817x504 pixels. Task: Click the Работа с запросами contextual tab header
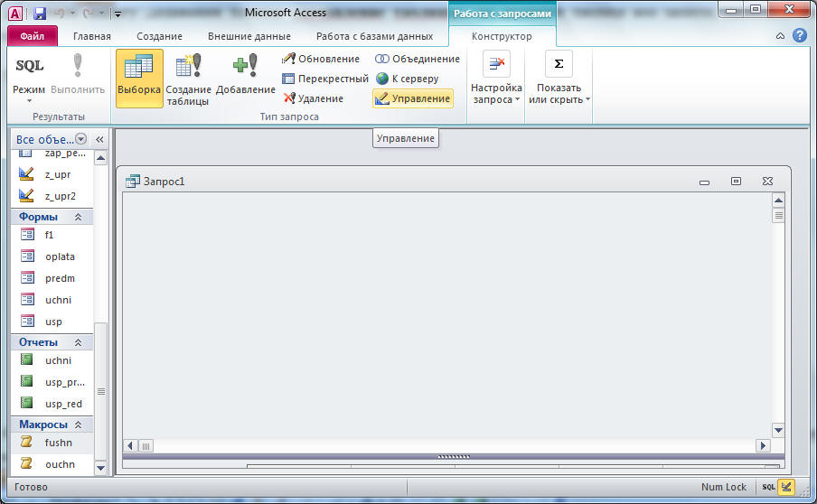[x=502, y=14]
